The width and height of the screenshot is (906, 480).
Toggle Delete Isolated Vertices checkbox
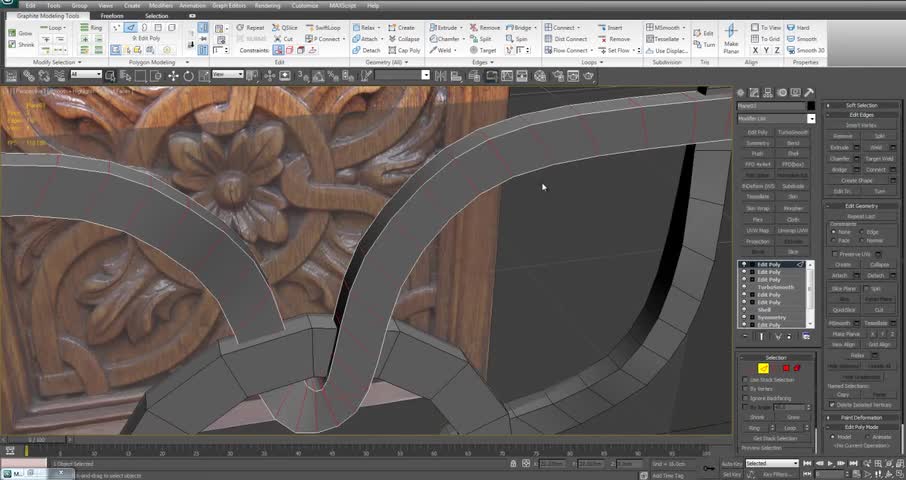(832, 405)
